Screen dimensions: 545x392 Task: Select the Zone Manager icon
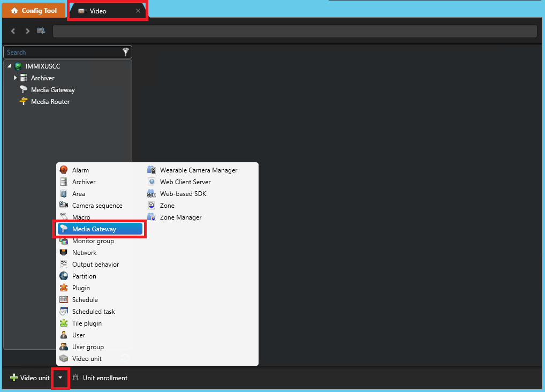coord(152,217)
